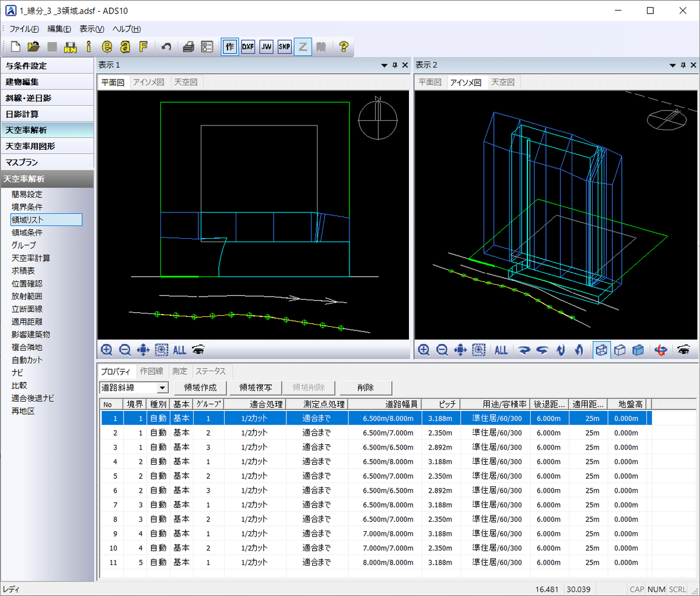The image size is (700, 596).
Task: Open help with the question mark icon
Action: [344, 47]
